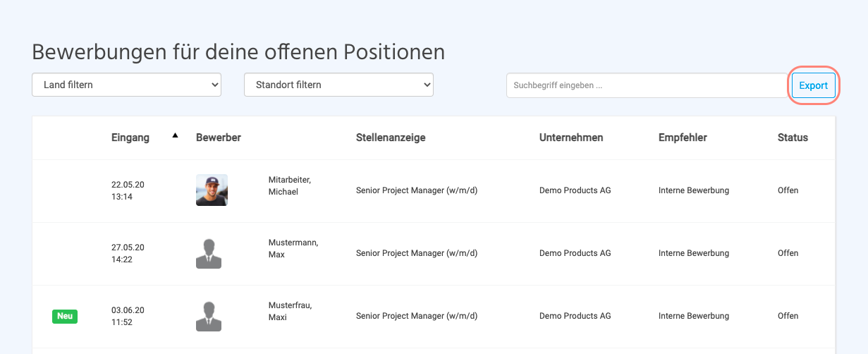Click Michael Mitarbeiter's profile photo
Image resolution: width=868 pixels, height=354 pixels.
[212, 190]
